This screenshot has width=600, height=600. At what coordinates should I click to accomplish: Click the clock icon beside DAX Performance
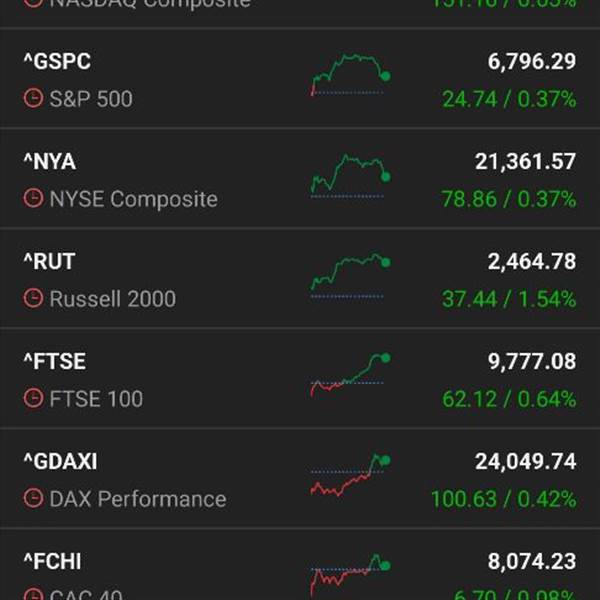[34, 499]
